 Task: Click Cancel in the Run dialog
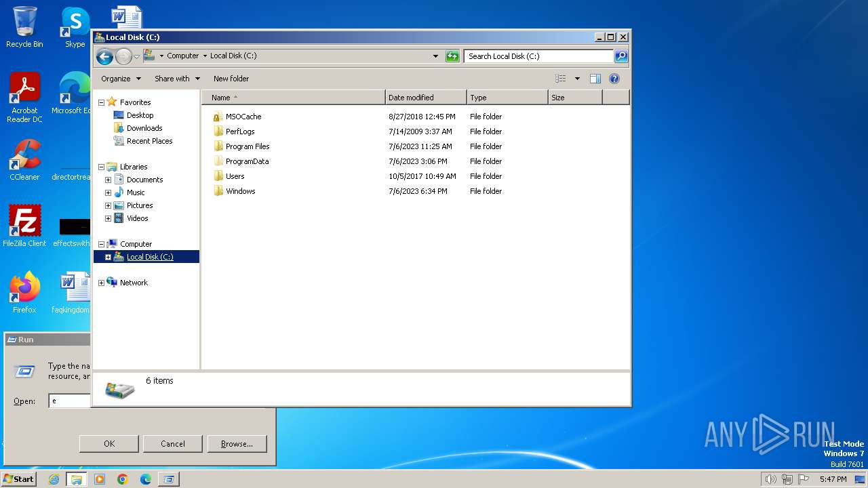173,444
